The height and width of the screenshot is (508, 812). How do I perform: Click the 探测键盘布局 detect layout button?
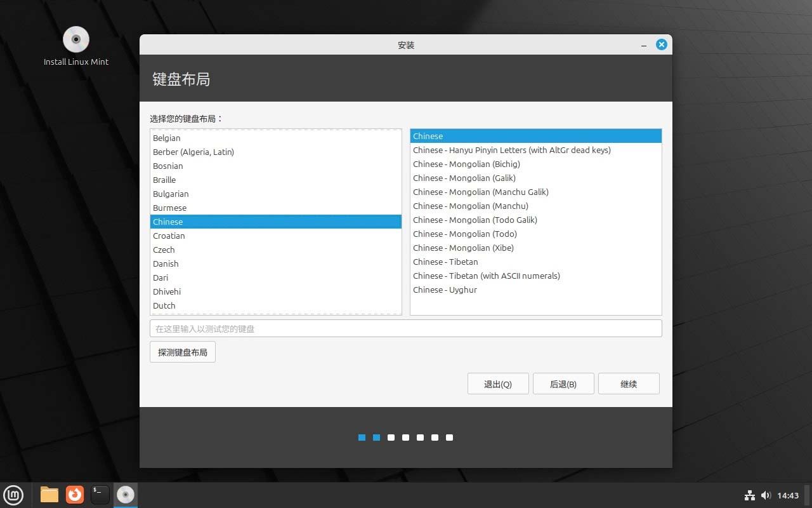pyautogui.click(x=183, y=352)
